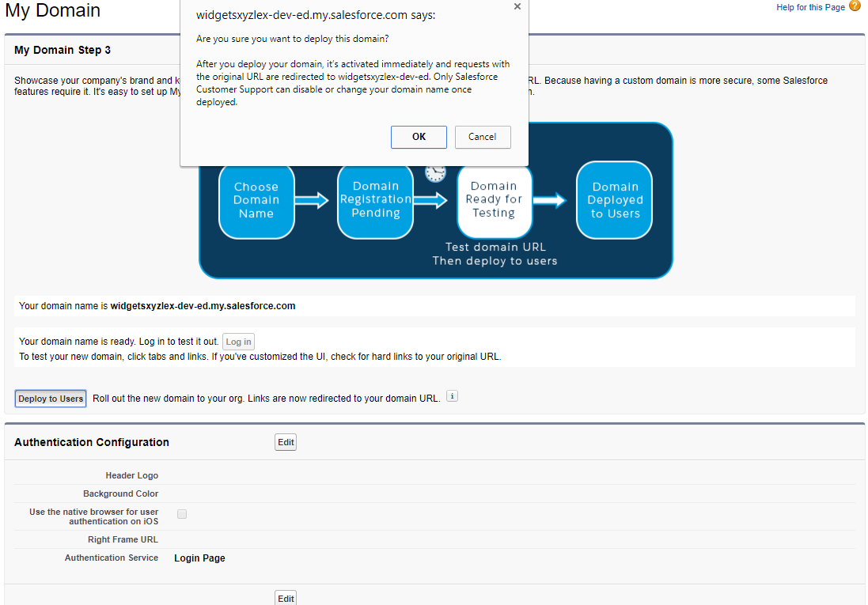Click the 'Are you sure you want to deploy' question
The image size is (868, 605).
pyautogui.click(x=292, y=39)
